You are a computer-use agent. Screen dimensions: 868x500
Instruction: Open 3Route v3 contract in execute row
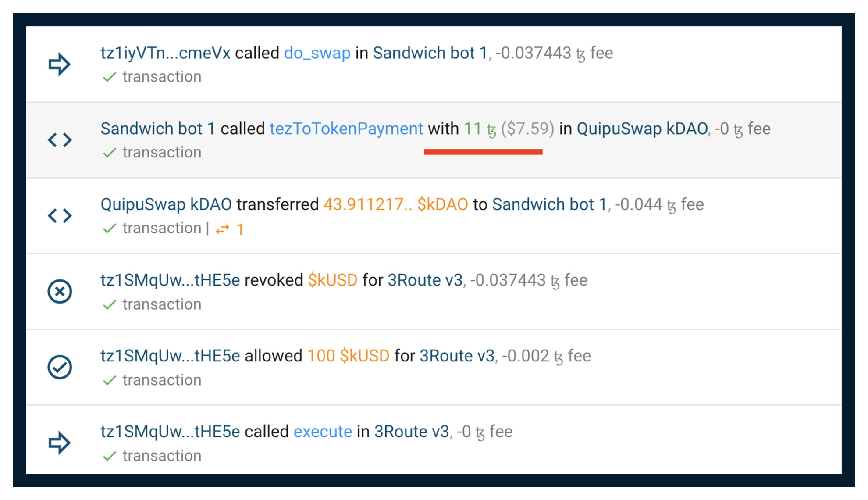point(411,432)
